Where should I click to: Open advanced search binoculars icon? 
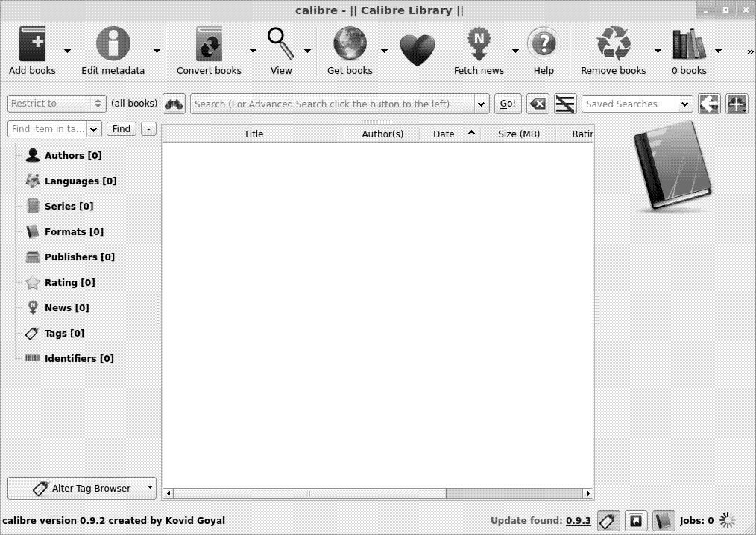tap(174, 104)
